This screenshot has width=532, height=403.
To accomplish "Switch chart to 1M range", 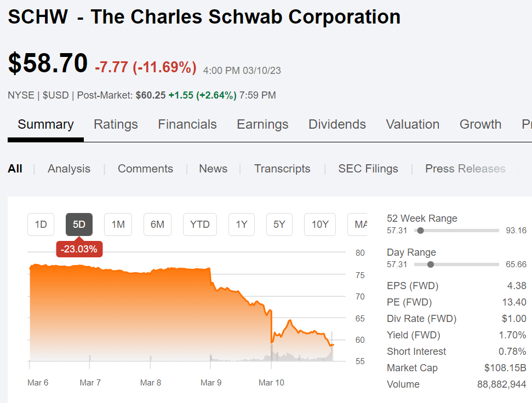I will coord(118,224).
